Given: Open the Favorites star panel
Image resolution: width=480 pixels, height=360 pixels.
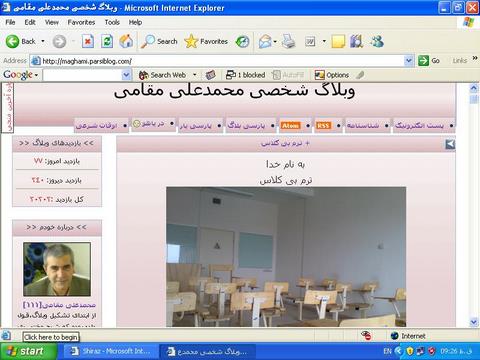Looking at the screenshot, I should [x=206, y=41].
